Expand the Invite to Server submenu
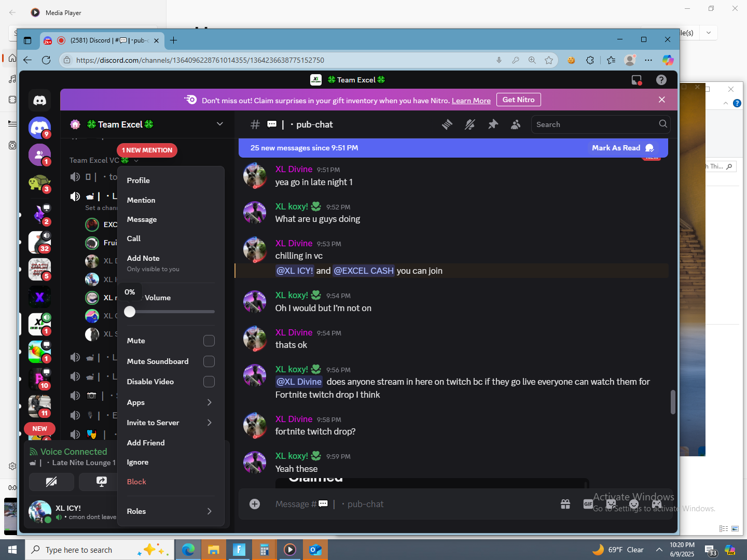Viewport: 747px width, 560px height. (x=170, y=423)
